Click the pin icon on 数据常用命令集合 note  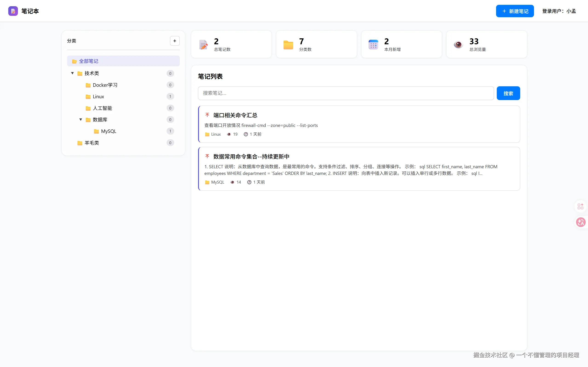[x=207, y=156]
